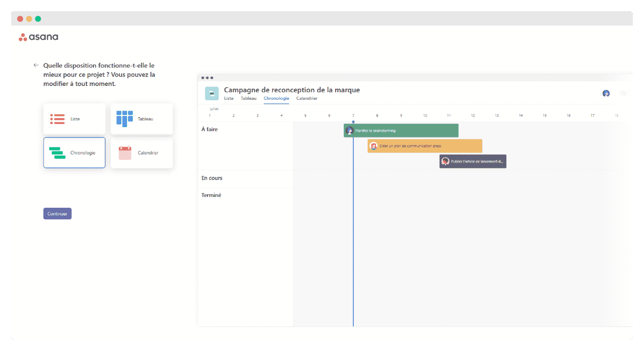The height and width of the screenshot is (351, 644).
Task: Choose the Chronologie layout card
Action: pos(74,153)
